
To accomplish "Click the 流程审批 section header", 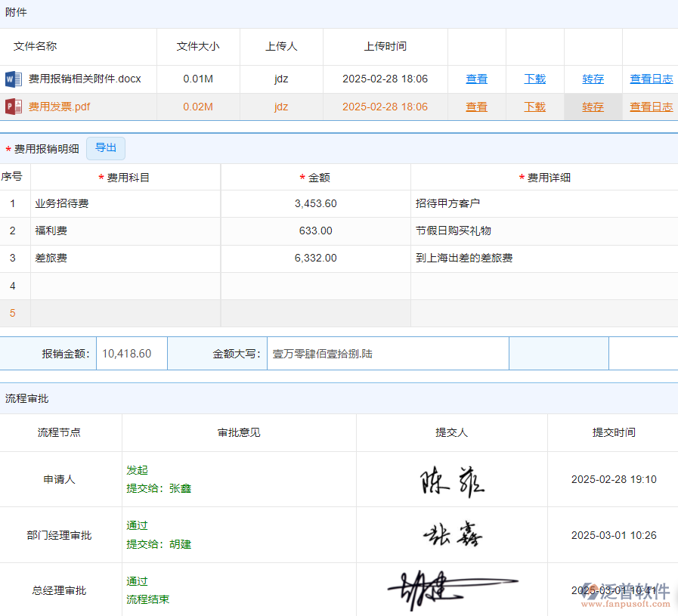I will click(x=27, y=398).
